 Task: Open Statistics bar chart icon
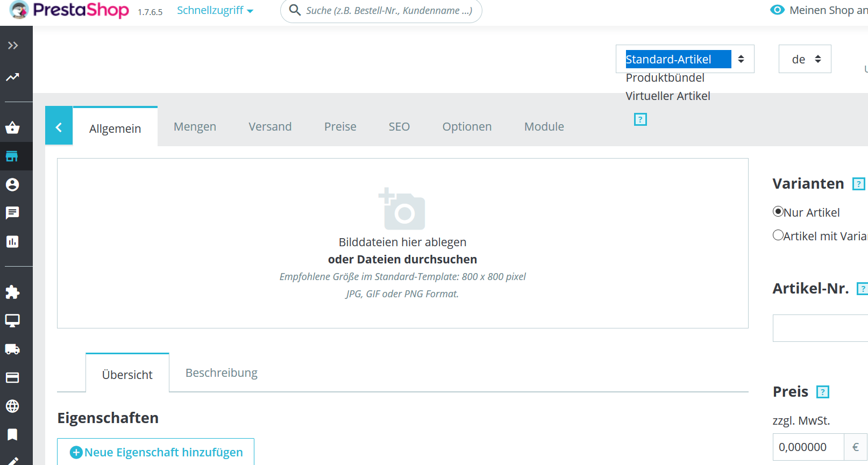click(12, 241)
